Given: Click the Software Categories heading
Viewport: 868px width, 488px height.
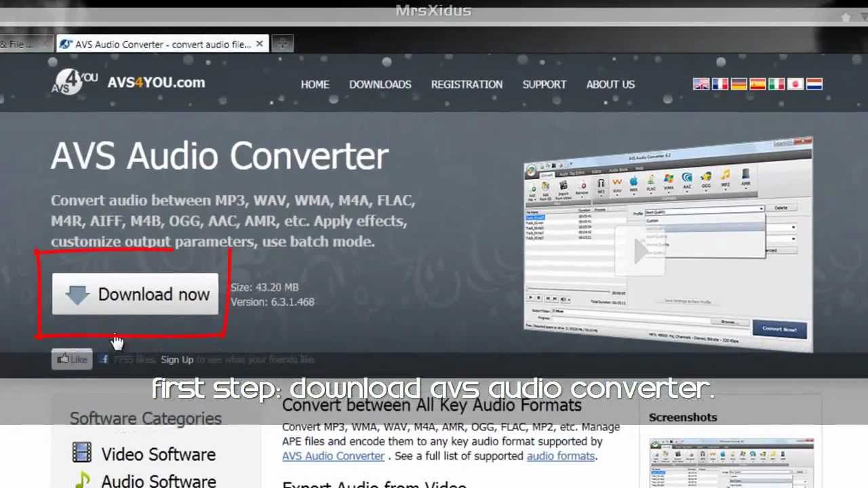Looking at the screenshot, I should (x=145, y=418).
